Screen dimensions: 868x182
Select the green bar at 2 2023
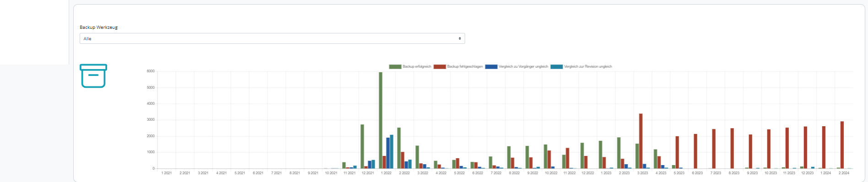[618, 153]
